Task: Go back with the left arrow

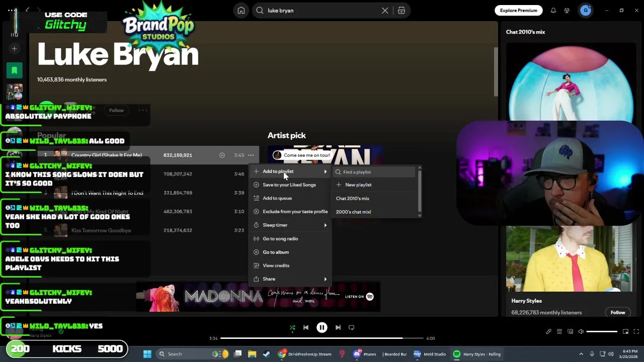Action: (28, 10)
